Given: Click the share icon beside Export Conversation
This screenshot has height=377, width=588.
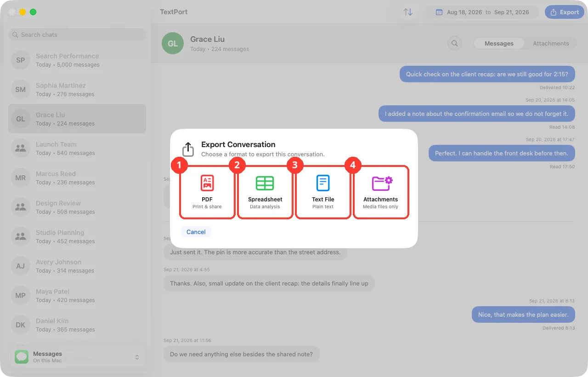Looking at the screenshot, I should (188, 149).
